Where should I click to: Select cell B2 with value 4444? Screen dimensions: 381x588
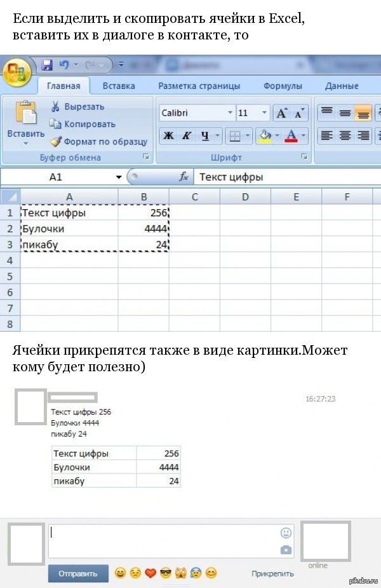[x=144, y=228]
